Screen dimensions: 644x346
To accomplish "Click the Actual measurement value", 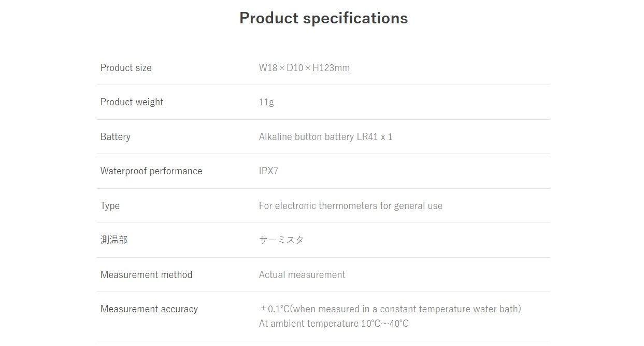I will 302,275.
